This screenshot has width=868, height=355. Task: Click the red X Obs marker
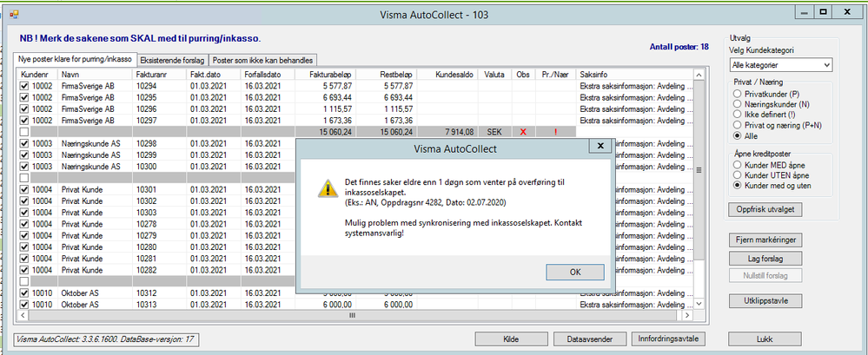pyautogui.click(x=522, y=132)
